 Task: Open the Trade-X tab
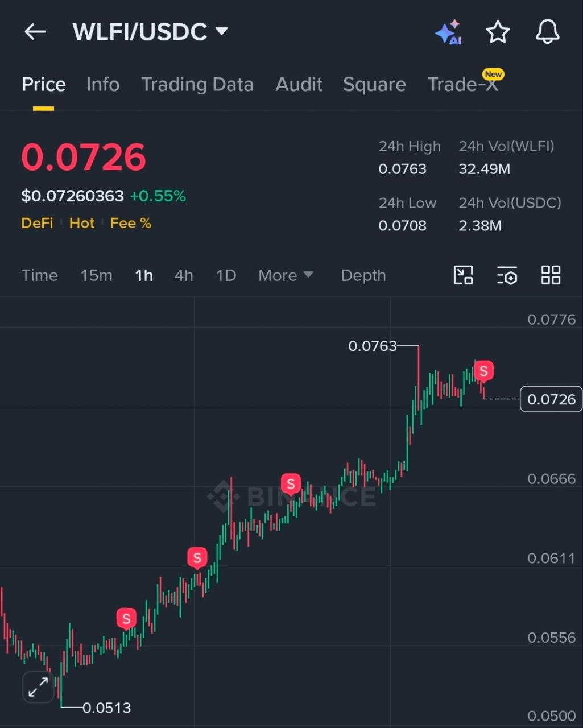coord(463,85)
